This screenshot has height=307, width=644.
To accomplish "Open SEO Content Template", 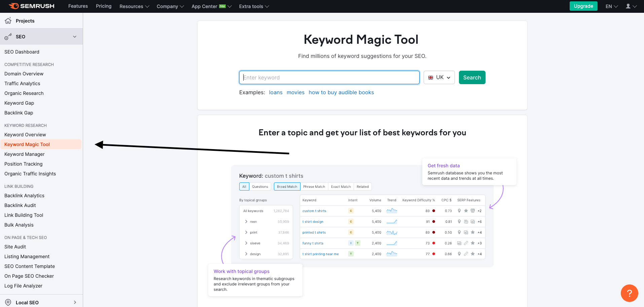I will tap(30, 266).
